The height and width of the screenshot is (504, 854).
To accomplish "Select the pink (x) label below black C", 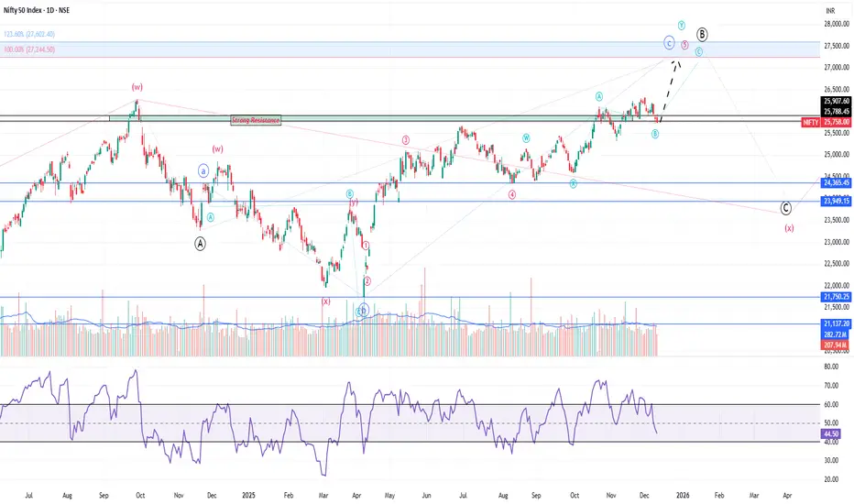I will point(789,228).
